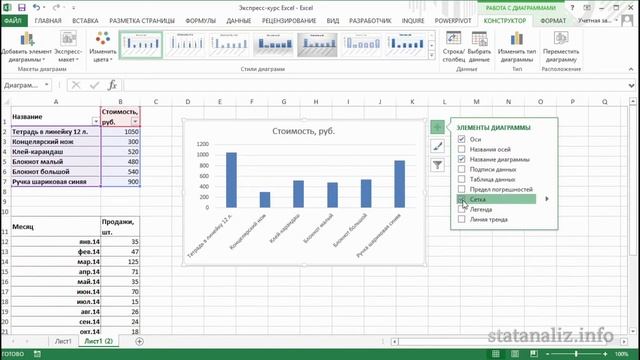The image size is (640, 360).
Task: Switch to sheet Лист1
Action: (63, 341)
